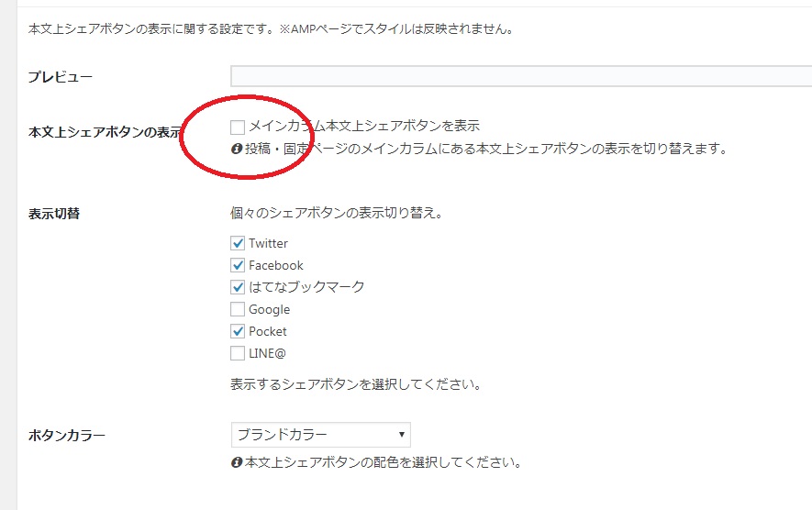Screen dimensions: 812x510
Task: Click the 本文上シェアボタンの表示 setting label
Action: pyautogui.click(x=105, y=132)
